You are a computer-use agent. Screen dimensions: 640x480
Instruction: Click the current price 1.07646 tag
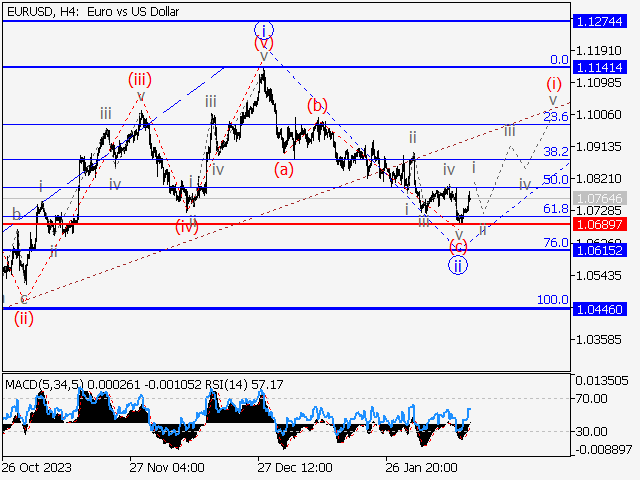coord(600,199)
